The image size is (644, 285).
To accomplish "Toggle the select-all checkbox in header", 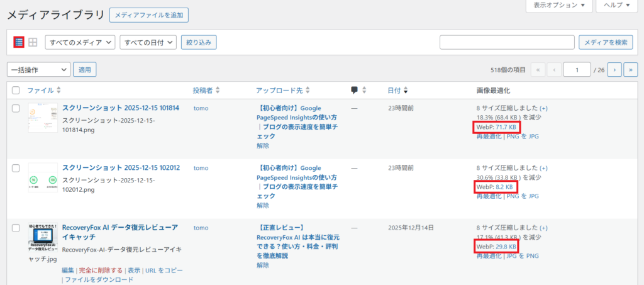I will [16, 91].
